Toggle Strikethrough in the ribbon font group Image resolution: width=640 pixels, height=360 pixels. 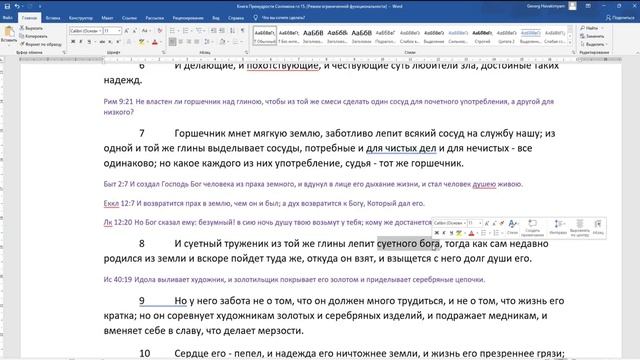tap(102, 42)
